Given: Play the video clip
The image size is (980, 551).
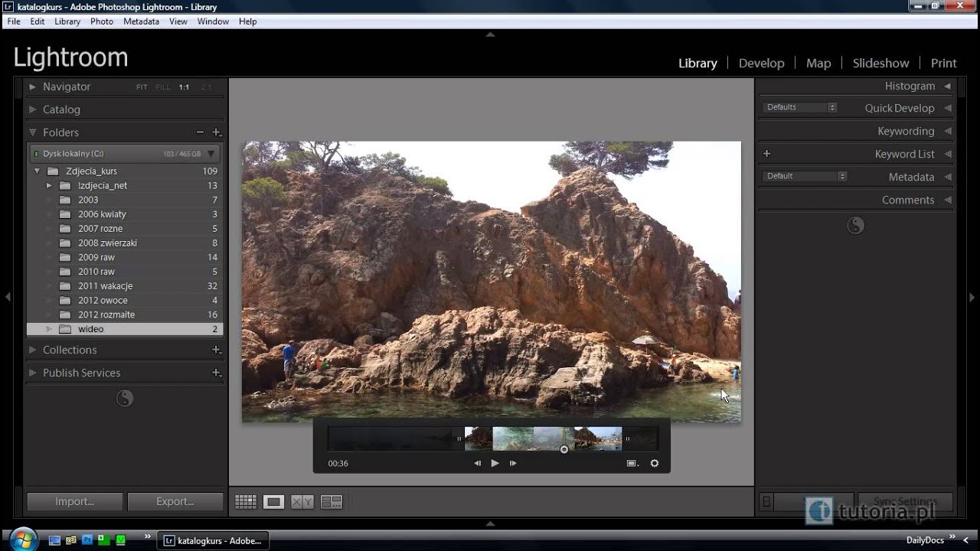Looking at the screenshot, I should [495, 463].
